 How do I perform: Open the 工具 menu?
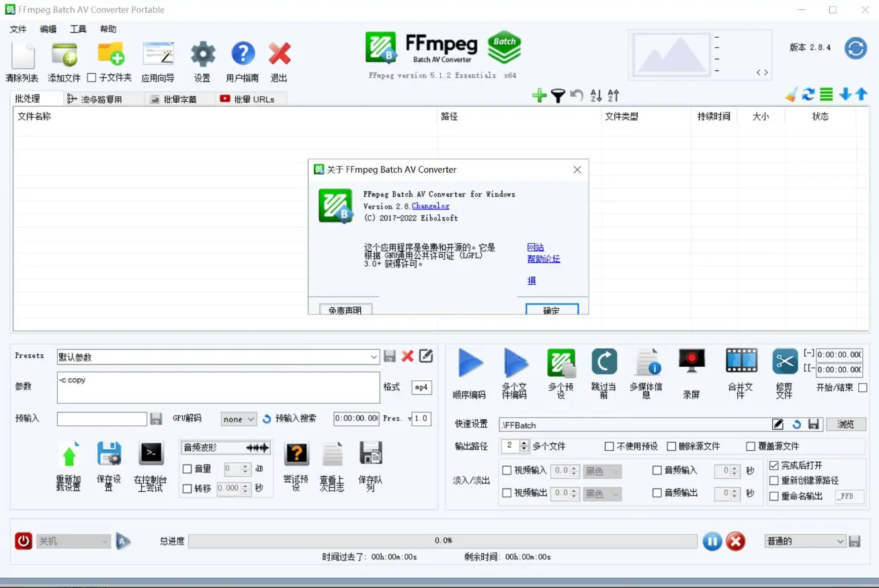[77, 29]
